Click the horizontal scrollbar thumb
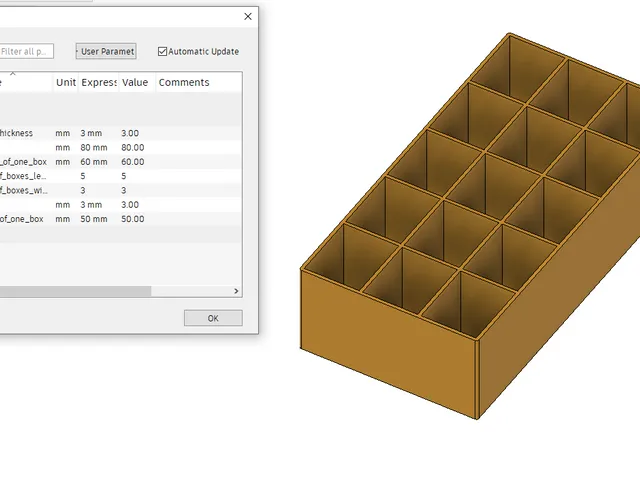The width and height of the screenshot is (640, 480). [75, 291]
